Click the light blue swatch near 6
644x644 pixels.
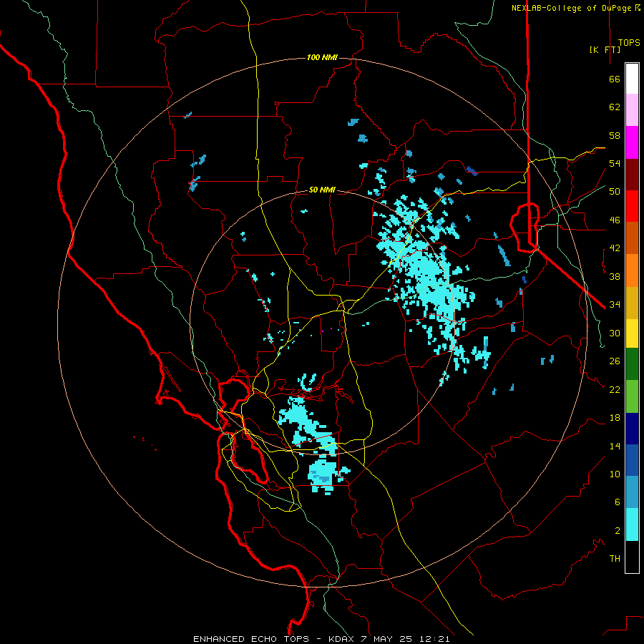tap(632, 492)
